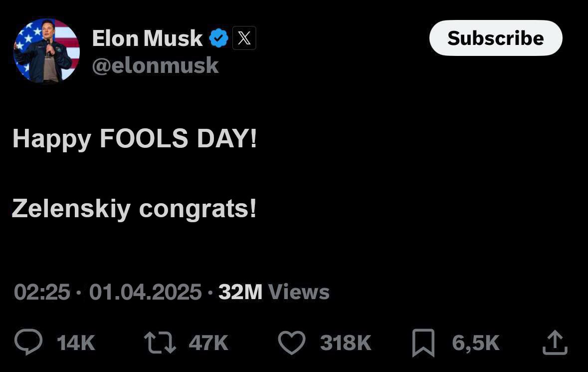
Task: Click the 6,5K bookmarks count
Action: click(x=475, y=343)
